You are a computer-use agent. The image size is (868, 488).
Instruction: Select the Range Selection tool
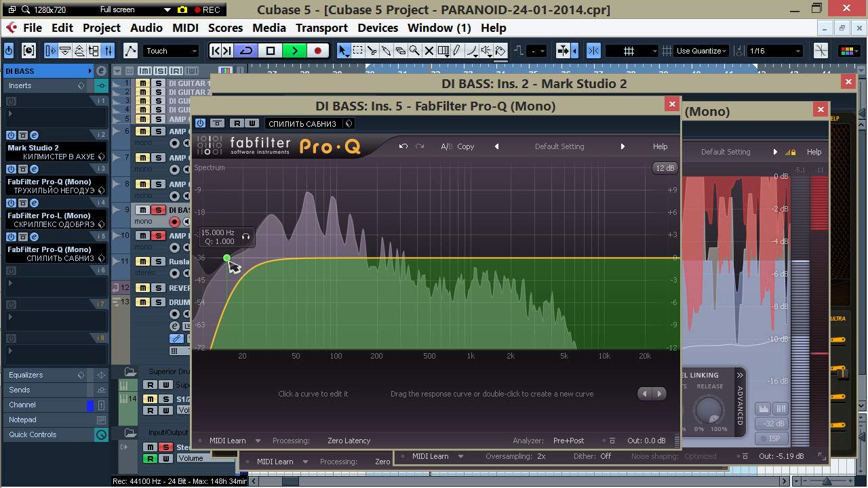pos(358,51)
